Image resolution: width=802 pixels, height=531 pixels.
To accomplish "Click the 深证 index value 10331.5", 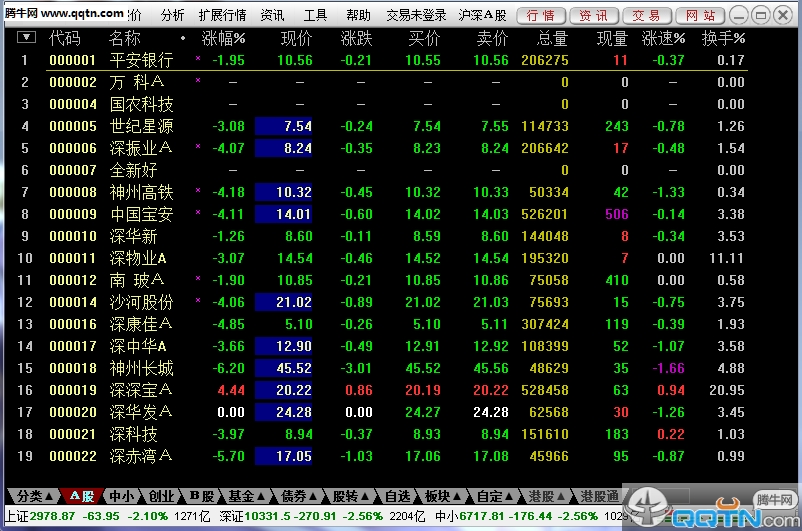I will pos(269,516).
